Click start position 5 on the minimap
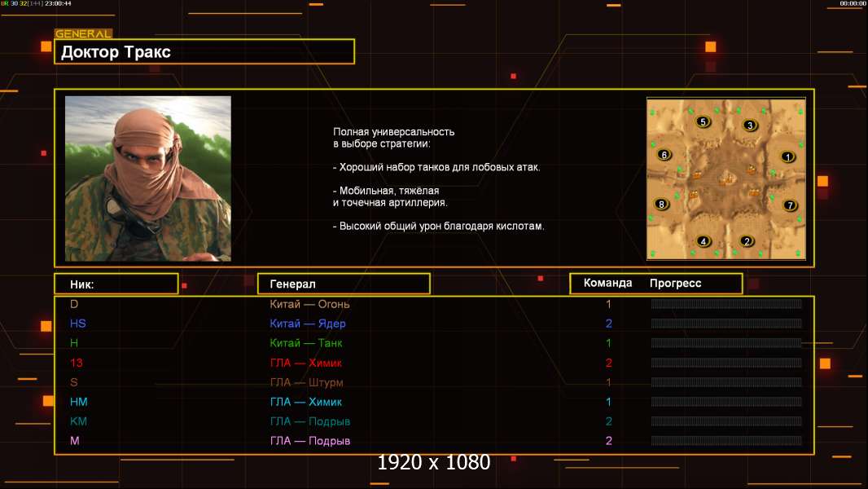Screen dimensions: 868x489 tap(703, 121)
